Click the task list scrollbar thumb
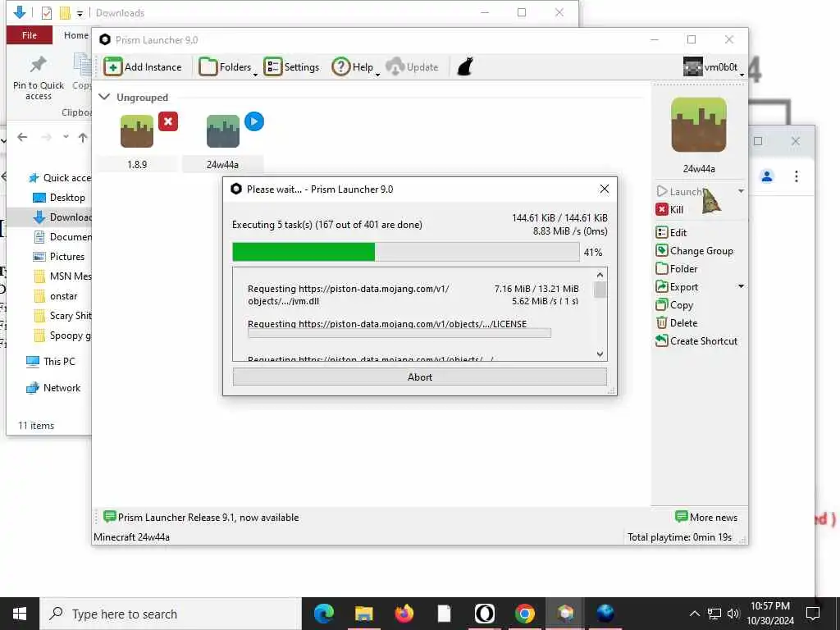Image resolution: width=840 pixels, height=630 pixels. (600, 290)
